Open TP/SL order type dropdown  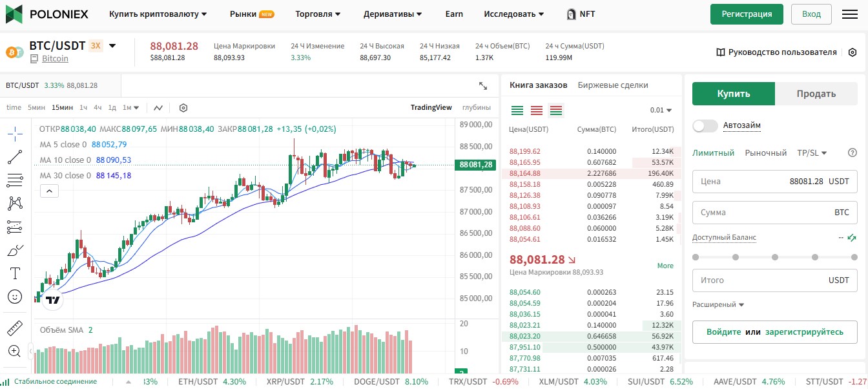[812, 153]
